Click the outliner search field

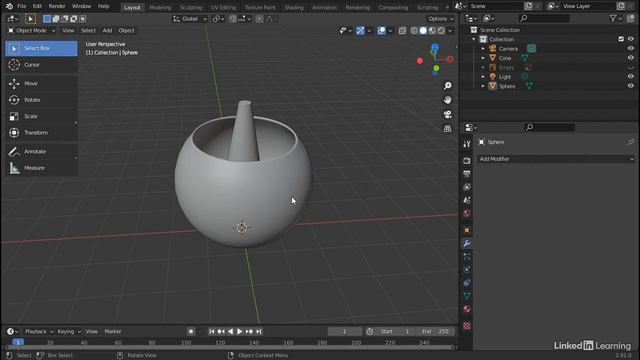click(x=544, y=18)
